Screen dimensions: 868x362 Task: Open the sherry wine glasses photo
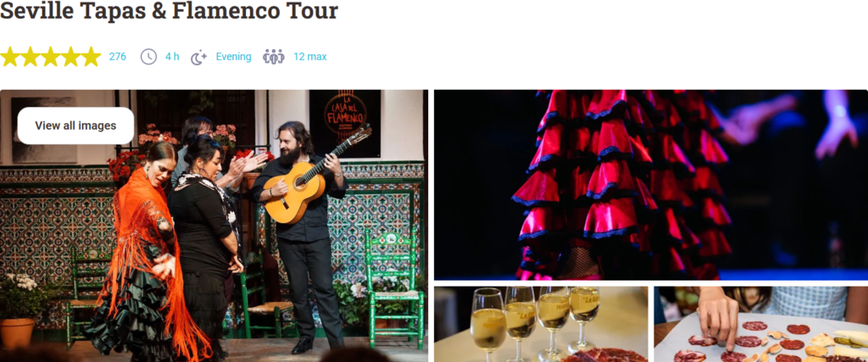point(541,325)
